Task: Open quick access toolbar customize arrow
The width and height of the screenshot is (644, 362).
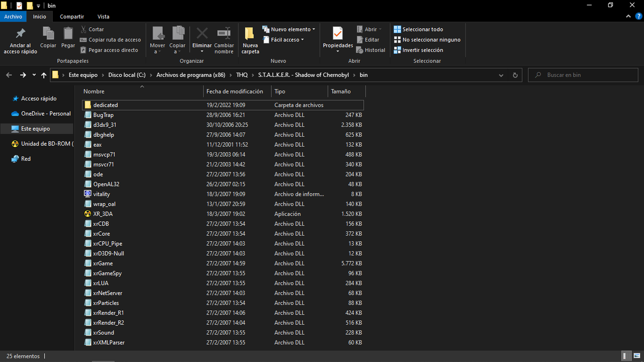Action: pyautogui.click(x=38, y=6)
